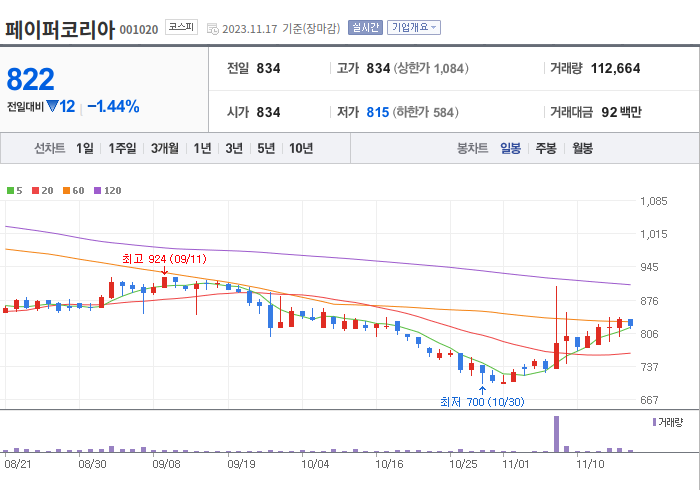Select the 3년 line chart tab
The image size is (700, 490).
click(x=234, y=148)
